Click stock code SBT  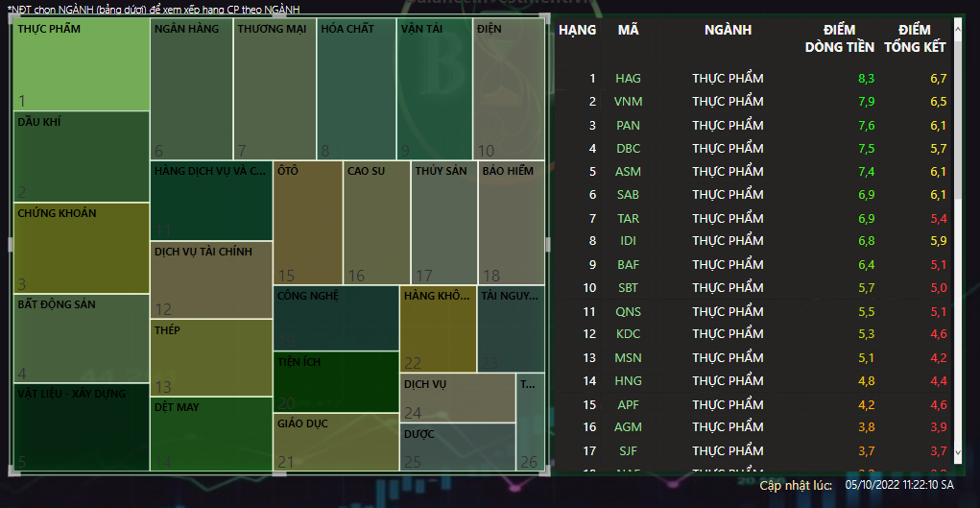(628, 288)
